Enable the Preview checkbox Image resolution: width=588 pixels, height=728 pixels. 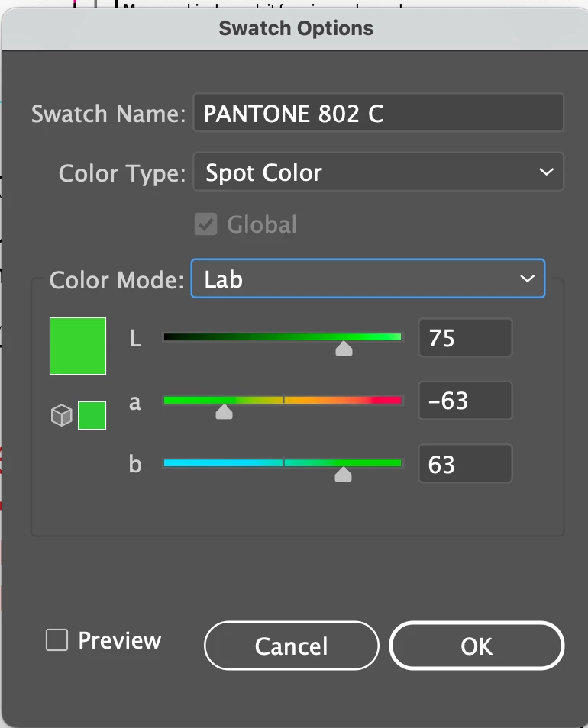pyautogui.click(x=57, y=639)
